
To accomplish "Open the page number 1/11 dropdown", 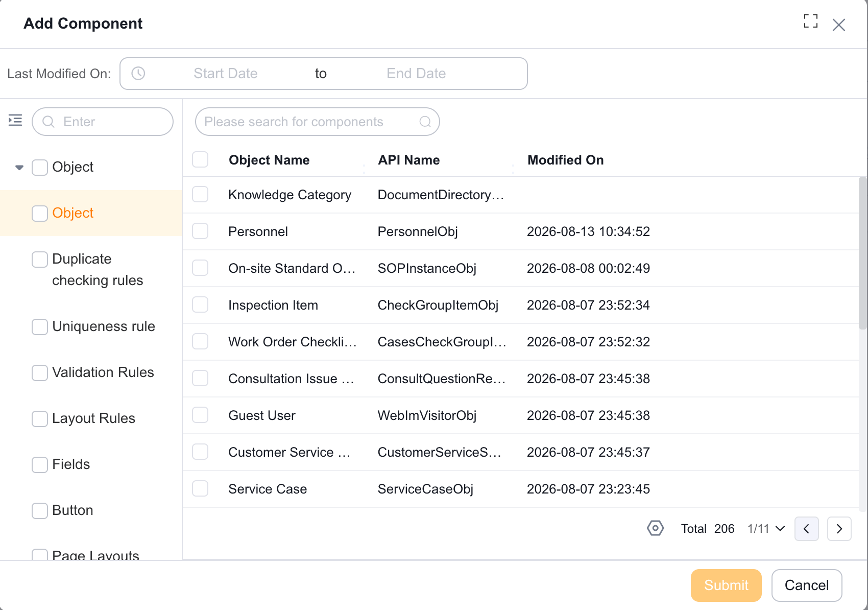I will [766, 529].
